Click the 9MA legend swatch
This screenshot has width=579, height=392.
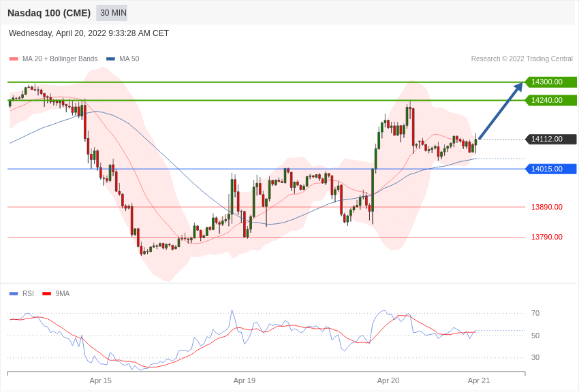click(47, 293)
